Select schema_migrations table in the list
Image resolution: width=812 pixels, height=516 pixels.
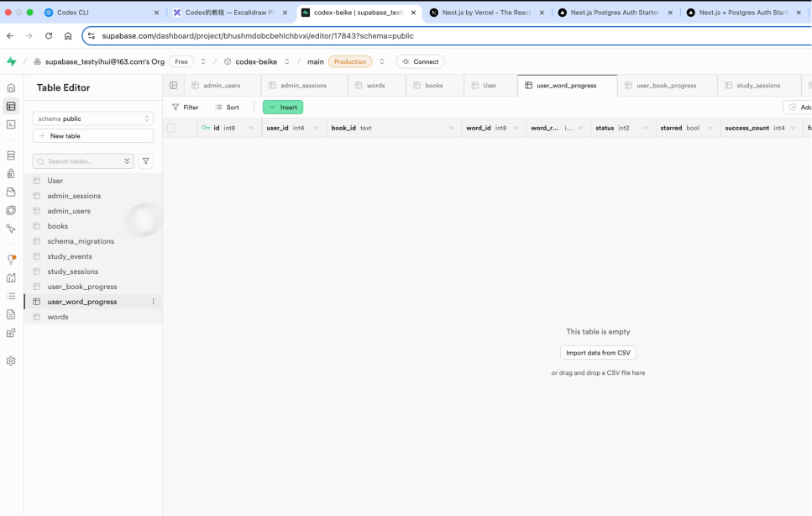tap(81, 241)
